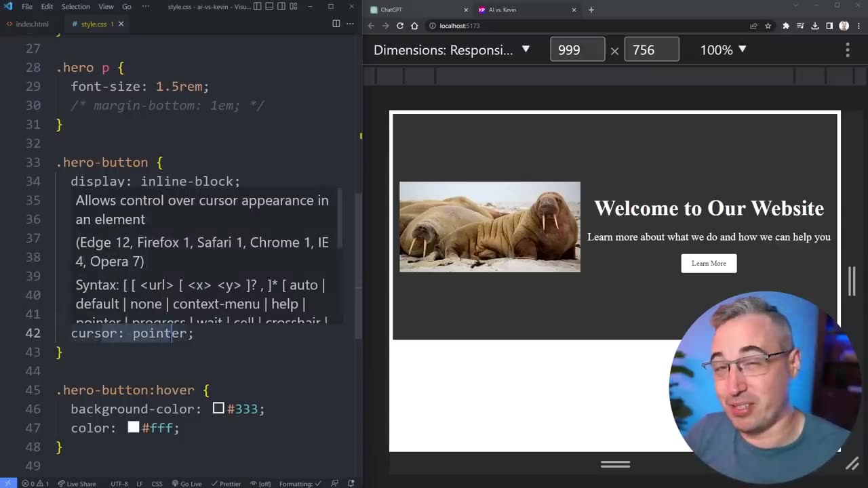Viewport: 868px width, 488px height.
Task: Click Learn More button on webpage
Action: pos(709,263)
